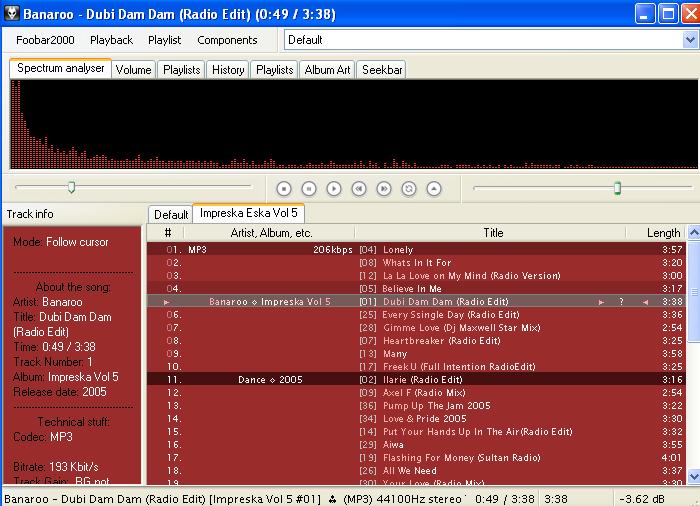The width and height of the screenshot is (700, 506).
Task: Click the playing arrow icon beside Banaroo row
Action: (167, 302)
